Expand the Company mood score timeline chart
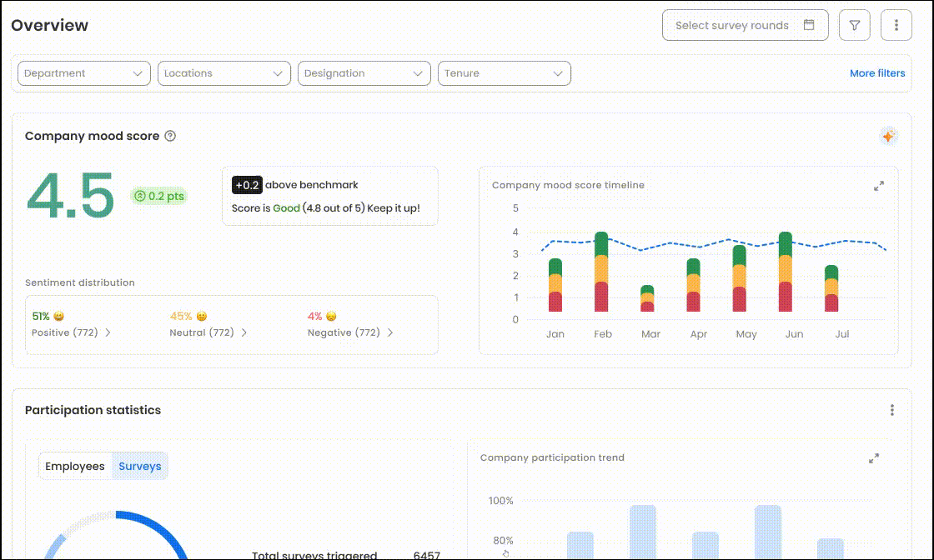 coord(879,187)
